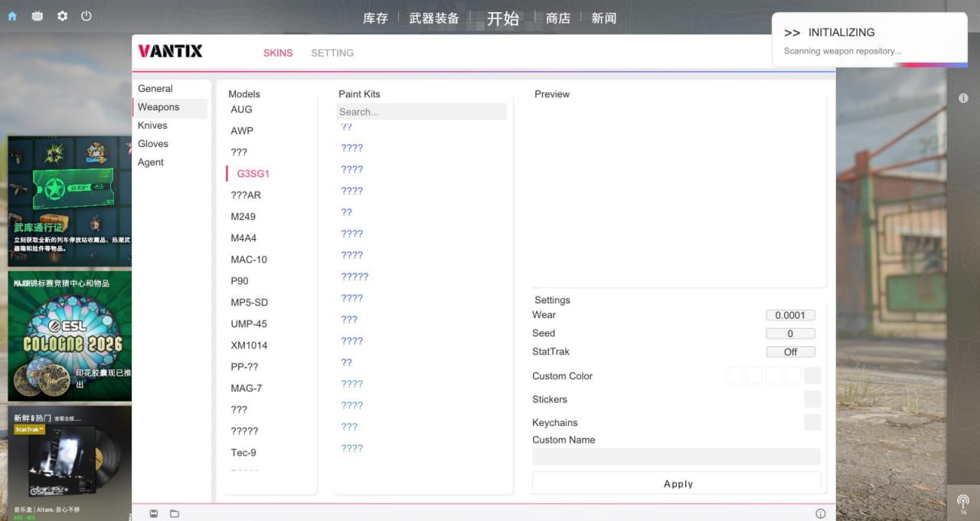Open the TV watch icon in top bar
Viewport: 980px width, 521px height.
coord(37,16)
